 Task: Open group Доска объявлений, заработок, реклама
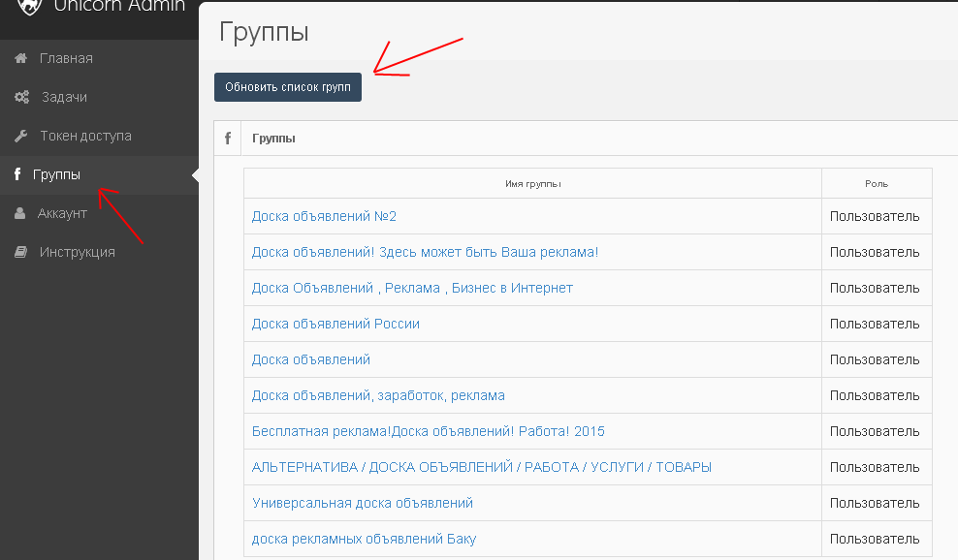(378, 395)
